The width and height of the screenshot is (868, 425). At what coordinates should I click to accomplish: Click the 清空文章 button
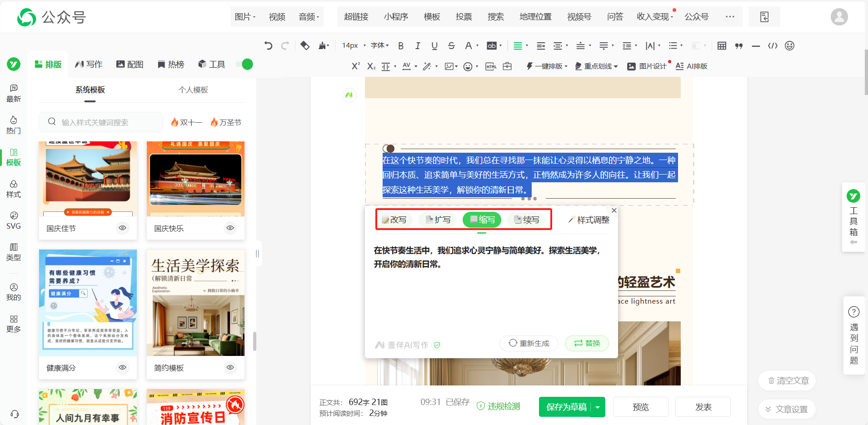pos(787,381)
